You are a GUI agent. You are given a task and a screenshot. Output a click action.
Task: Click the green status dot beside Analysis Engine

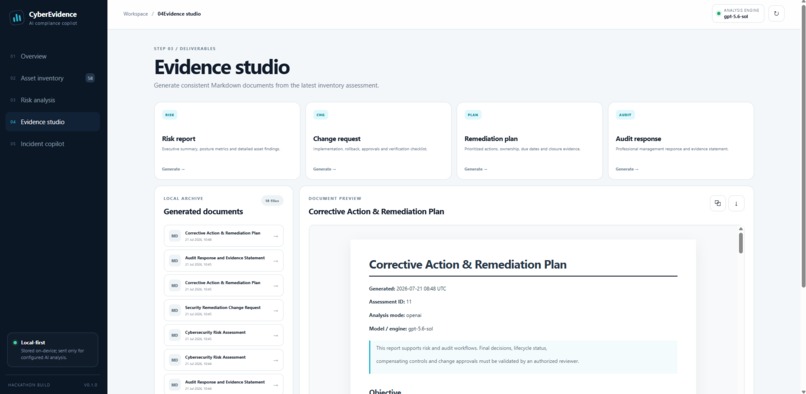pyautogui.click(x=719, y=14)
